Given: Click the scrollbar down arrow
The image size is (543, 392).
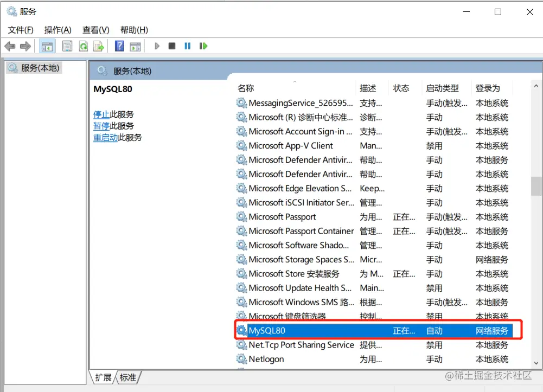Looking at the screenshot, I should pos(536,363).
